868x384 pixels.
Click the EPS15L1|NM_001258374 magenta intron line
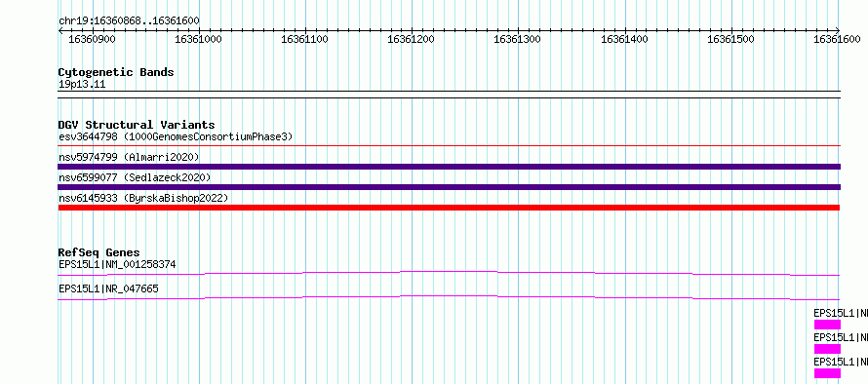click(x=449, y=273)
